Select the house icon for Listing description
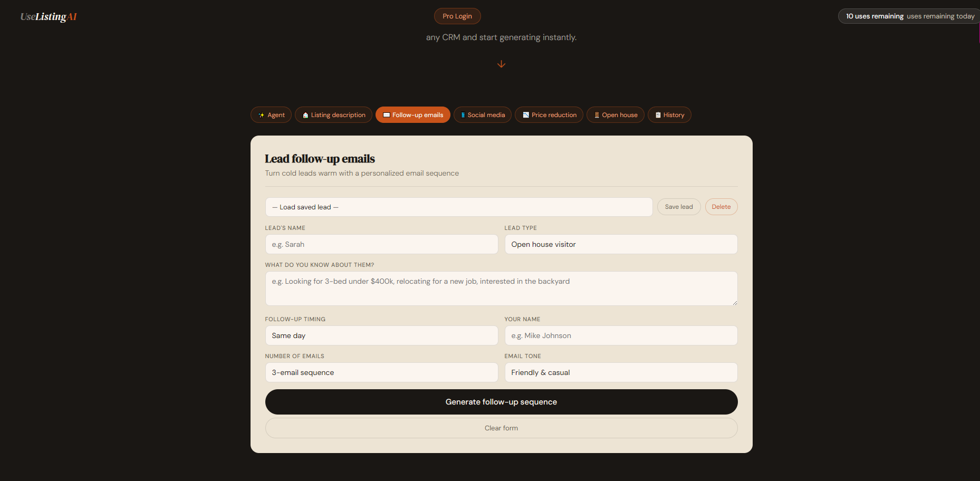The image size is (980, 481). tap(305, 114)
